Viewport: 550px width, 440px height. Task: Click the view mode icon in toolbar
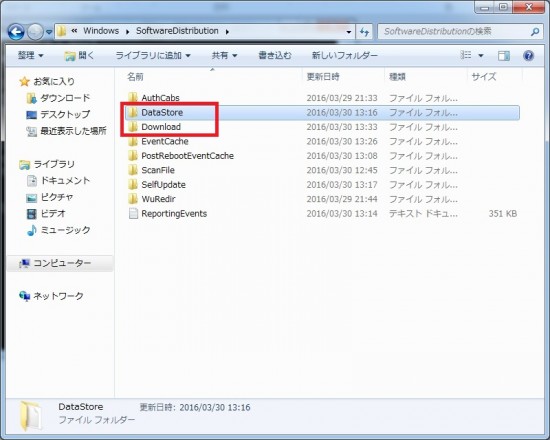click(466, 55)
